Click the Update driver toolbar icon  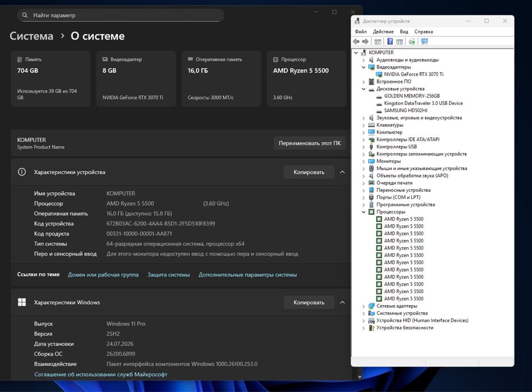pyautogui.click(x=412, y=41)
